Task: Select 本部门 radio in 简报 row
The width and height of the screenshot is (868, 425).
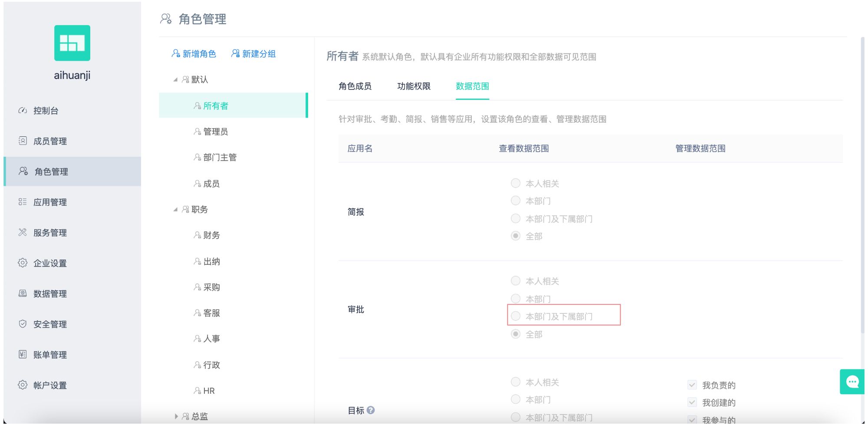Action: [x=516, y=201]
